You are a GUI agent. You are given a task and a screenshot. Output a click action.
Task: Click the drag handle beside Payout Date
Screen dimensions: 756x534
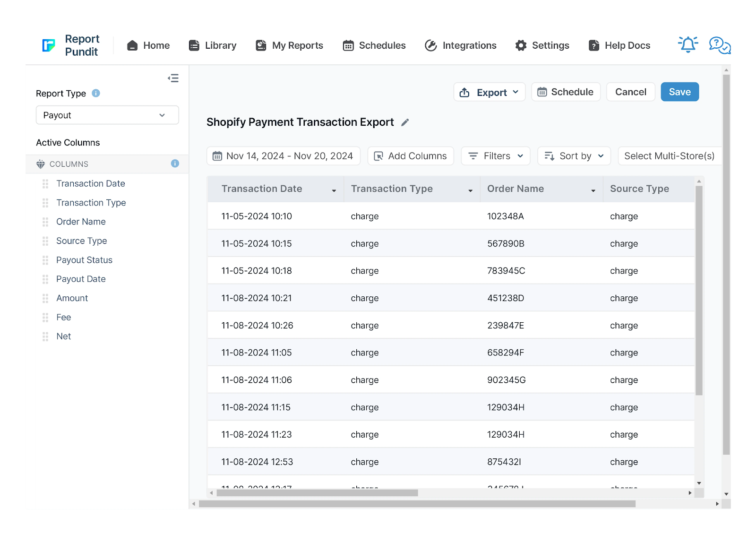click(45, 279)
